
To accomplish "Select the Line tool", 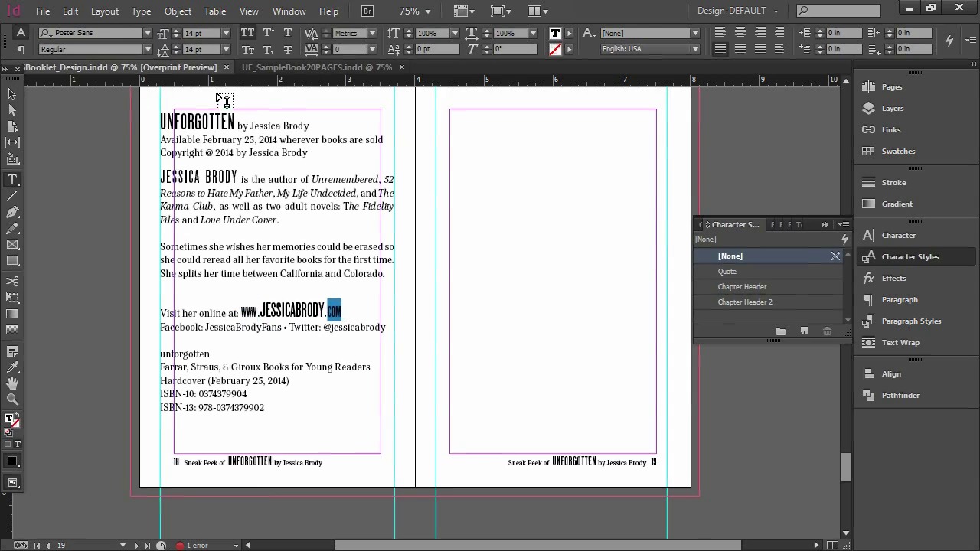I will [12, 196].
